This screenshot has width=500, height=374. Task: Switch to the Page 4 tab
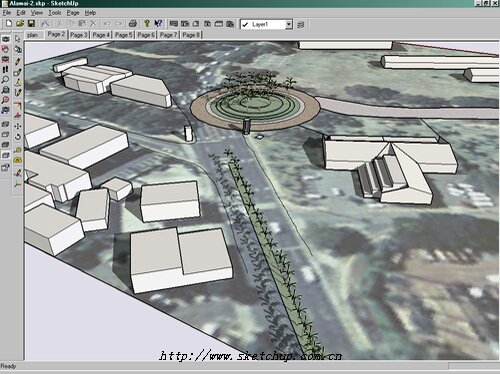coord(101,35)
